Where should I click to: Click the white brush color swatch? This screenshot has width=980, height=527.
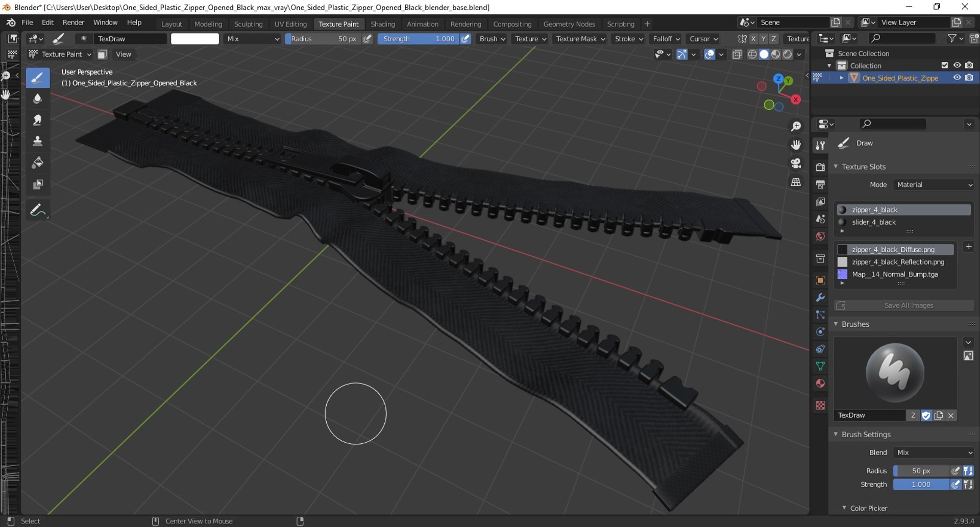pos(194,39)
